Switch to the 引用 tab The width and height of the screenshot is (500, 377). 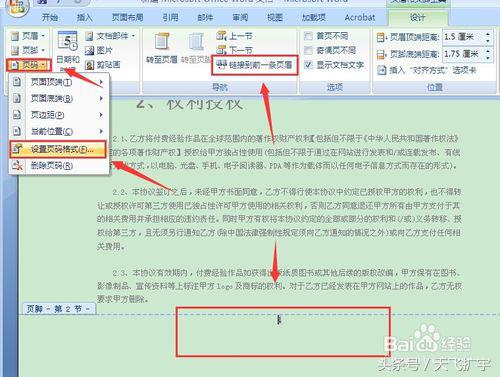(170, 17)
